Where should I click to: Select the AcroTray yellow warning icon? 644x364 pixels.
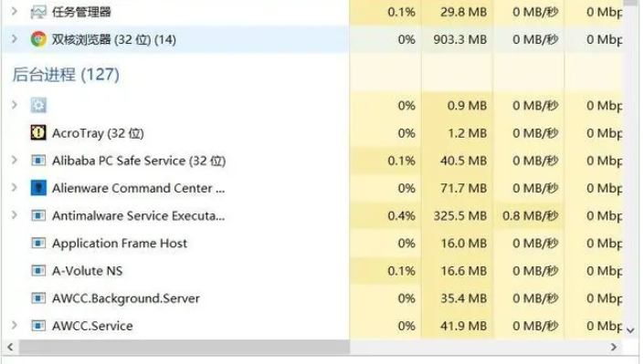[x=38, y=132]
